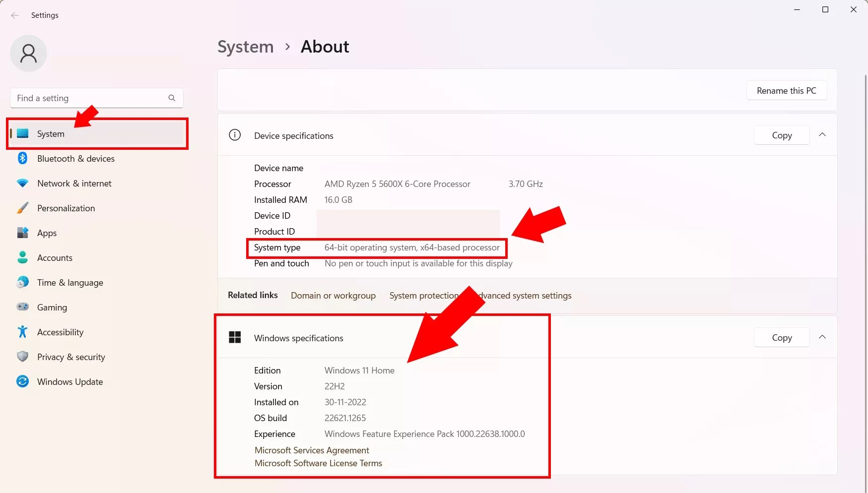This screenshot has height=493, width=868.
Task: Open the Apps settings page
Action: [97, 233]
